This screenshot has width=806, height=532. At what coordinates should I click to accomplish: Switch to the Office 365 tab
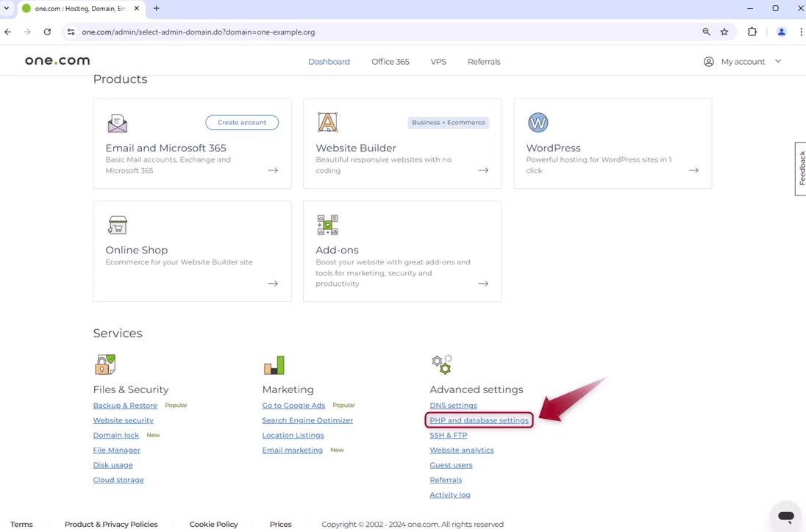point(390,62)
